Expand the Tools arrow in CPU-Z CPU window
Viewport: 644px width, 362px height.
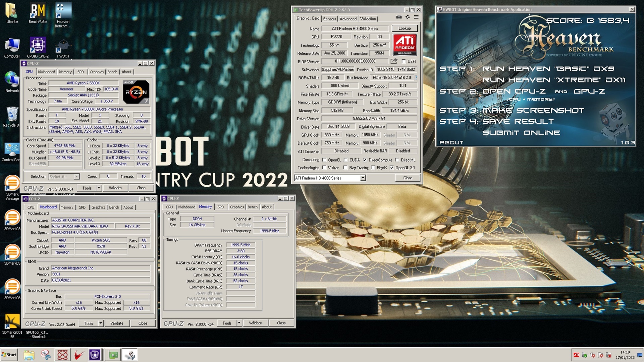(x=99, y=188)
